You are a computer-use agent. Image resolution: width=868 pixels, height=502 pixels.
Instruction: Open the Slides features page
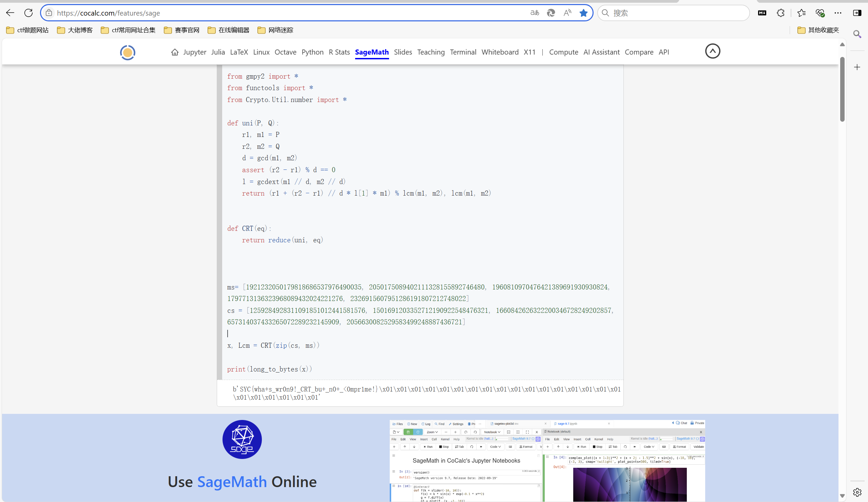click(403, 52)
